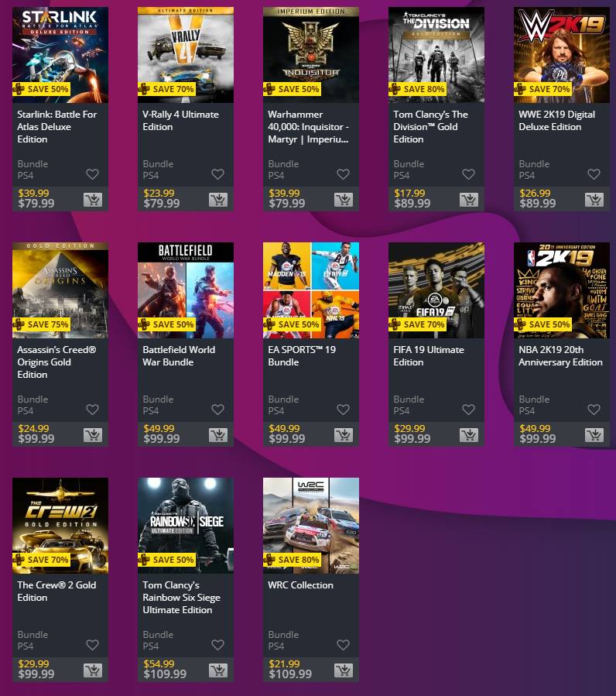The height and width of the screenshot is (696, 616).
Task: Add NBA 2K19 Anniversary Edition to cart
Action: tap(594, 435)
